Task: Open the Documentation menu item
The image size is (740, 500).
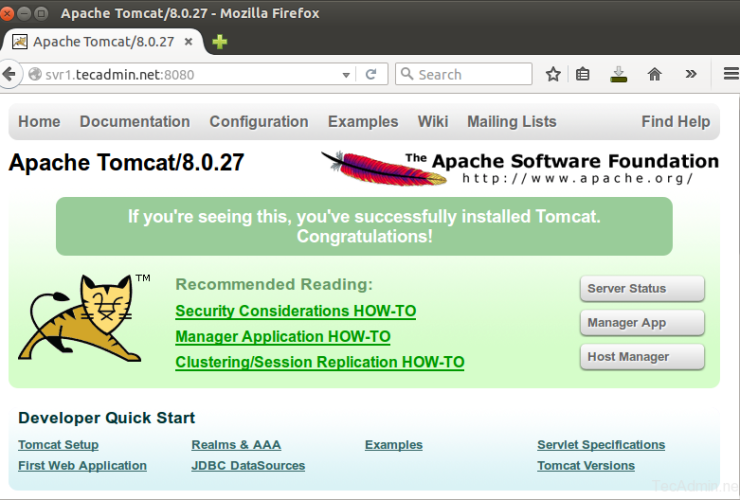Action: tap(134, 122)
